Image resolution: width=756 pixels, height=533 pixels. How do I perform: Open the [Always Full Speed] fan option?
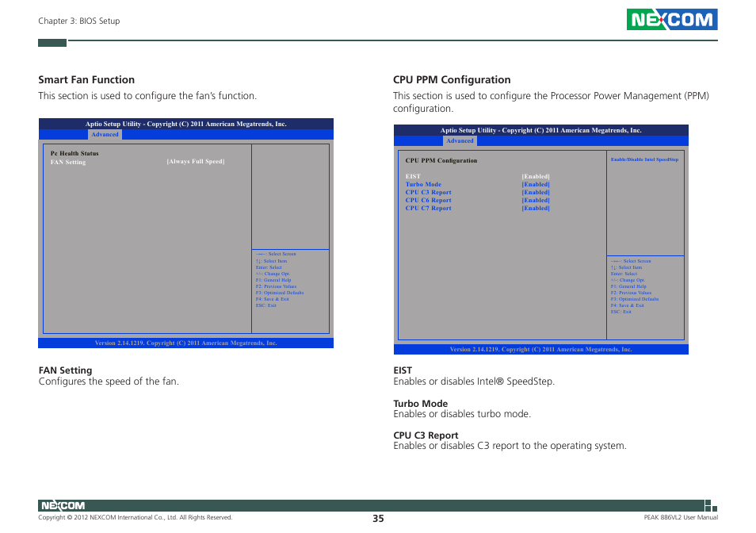click(x=195, y=162)
